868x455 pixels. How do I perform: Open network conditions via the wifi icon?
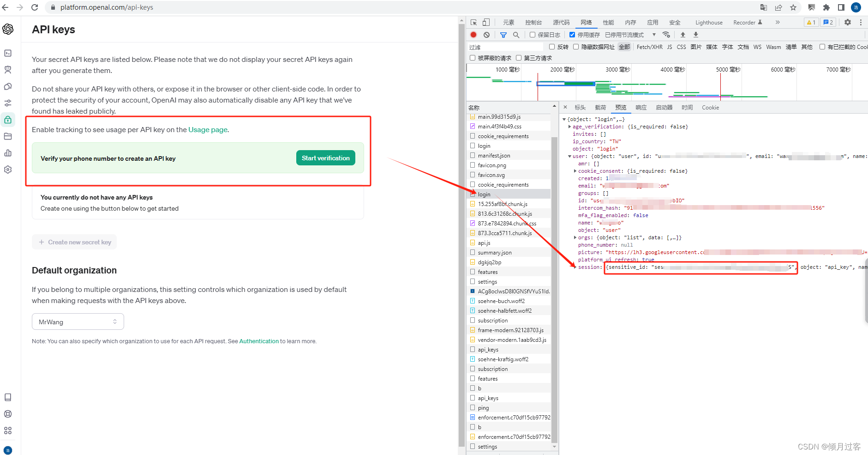tap(666, 34)
